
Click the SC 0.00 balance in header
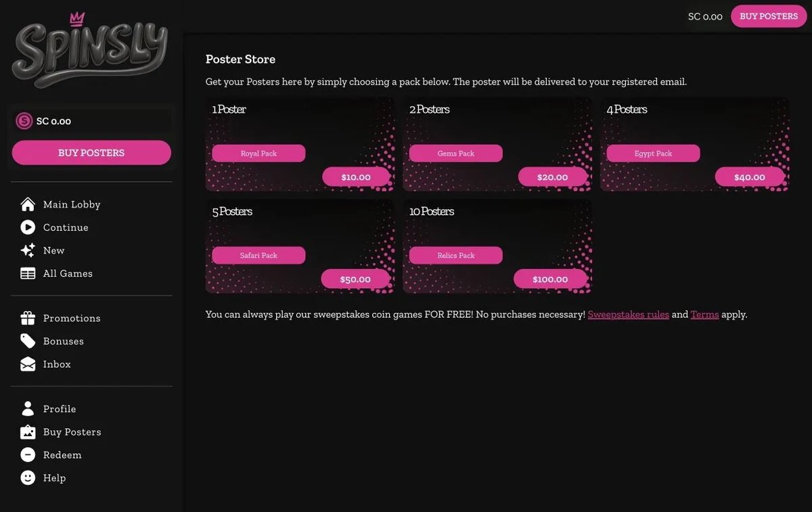tap(705, 16)
